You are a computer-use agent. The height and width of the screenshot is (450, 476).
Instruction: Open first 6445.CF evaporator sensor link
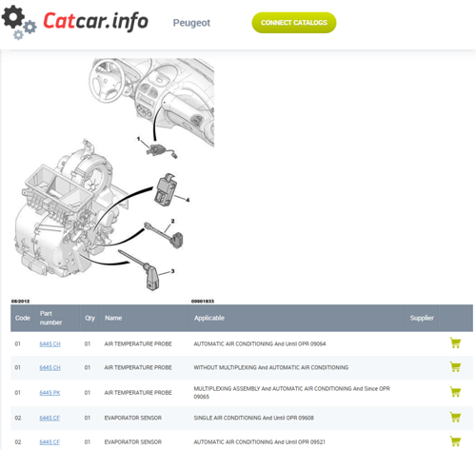coord(50,418)
